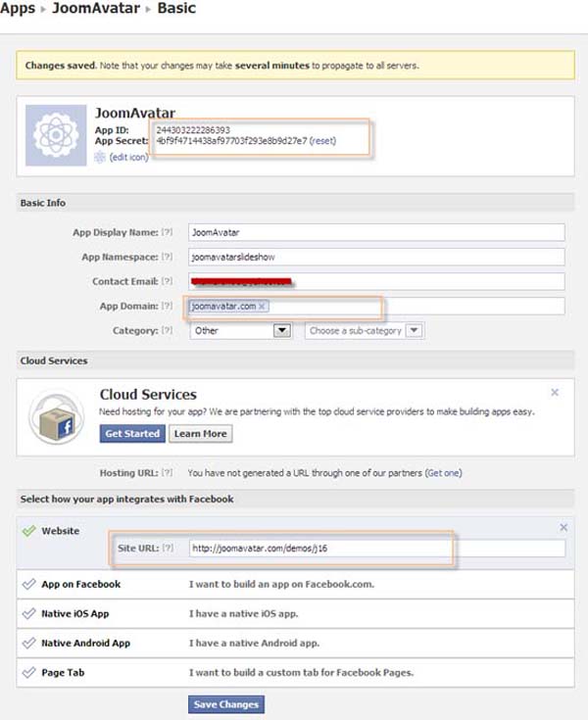Click the Website integration label

pos(60,531)
